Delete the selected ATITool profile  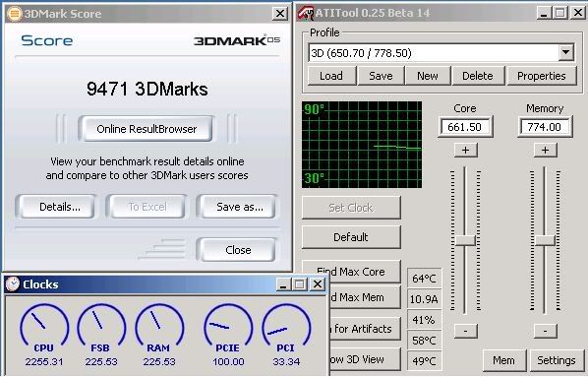click(x=478, y=76)
